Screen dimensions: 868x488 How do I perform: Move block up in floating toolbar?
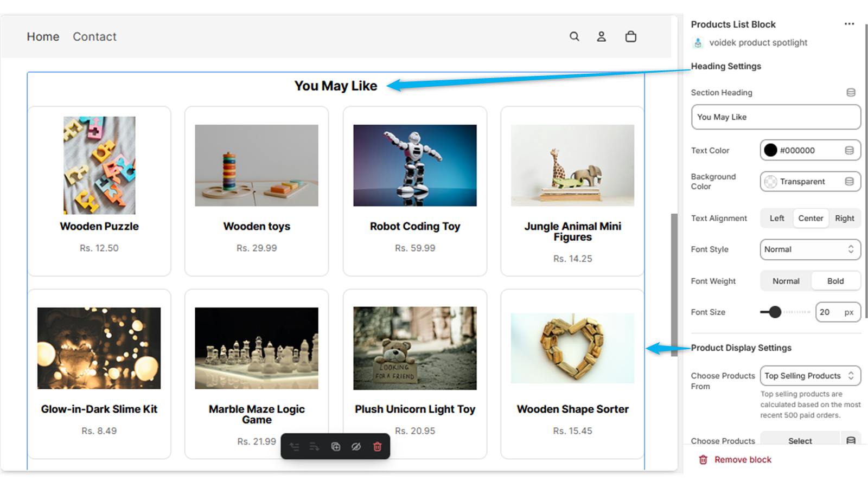coord(295,447)
